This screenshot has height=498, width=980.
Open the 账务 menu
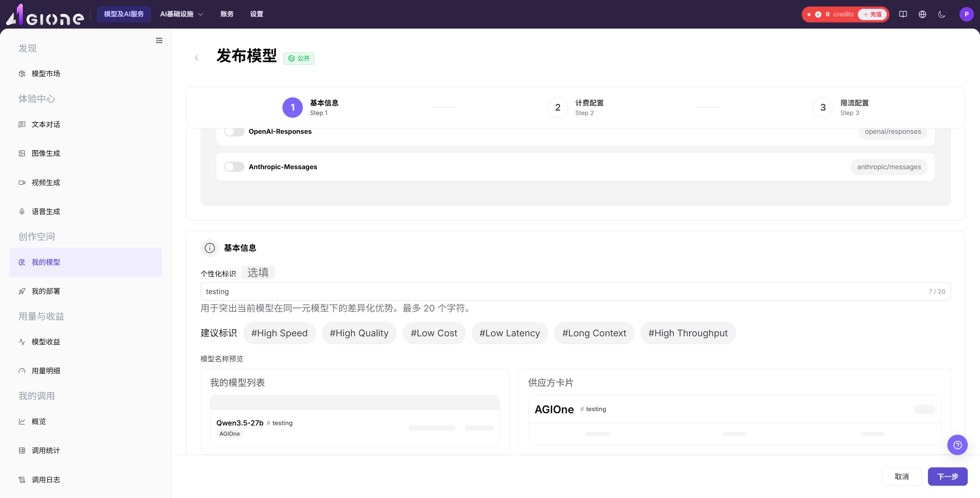click(x=227, y=14)
